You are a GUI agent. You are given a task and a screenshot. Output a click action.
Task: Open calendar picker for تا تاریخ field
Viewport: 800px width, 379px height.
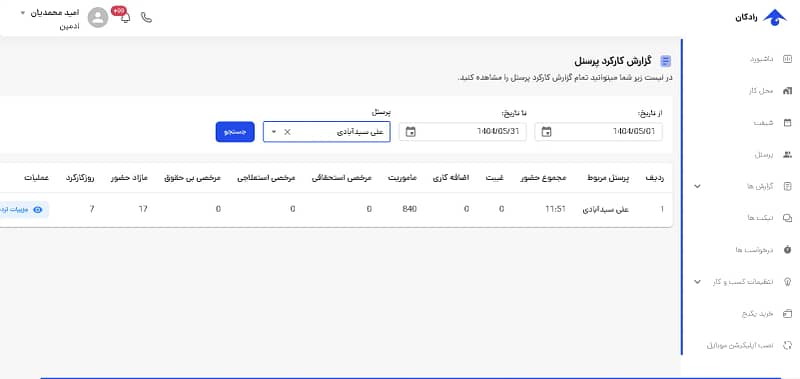[411, 132]
